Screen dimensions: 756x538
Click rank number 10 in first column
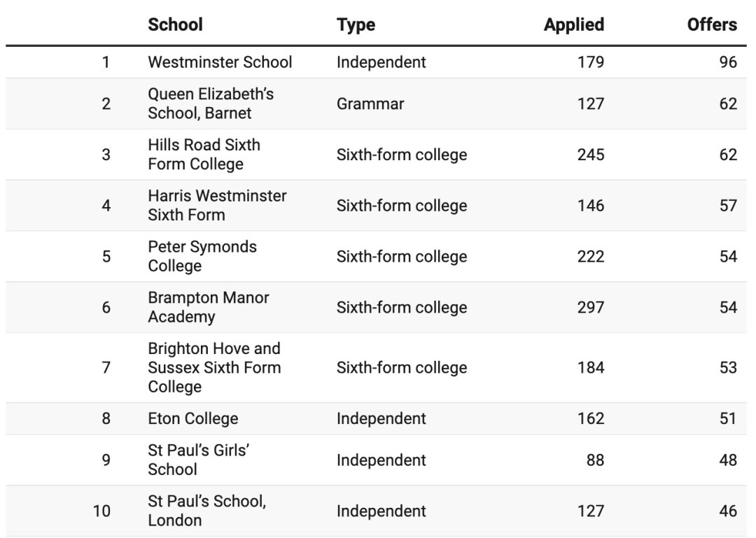101,511
